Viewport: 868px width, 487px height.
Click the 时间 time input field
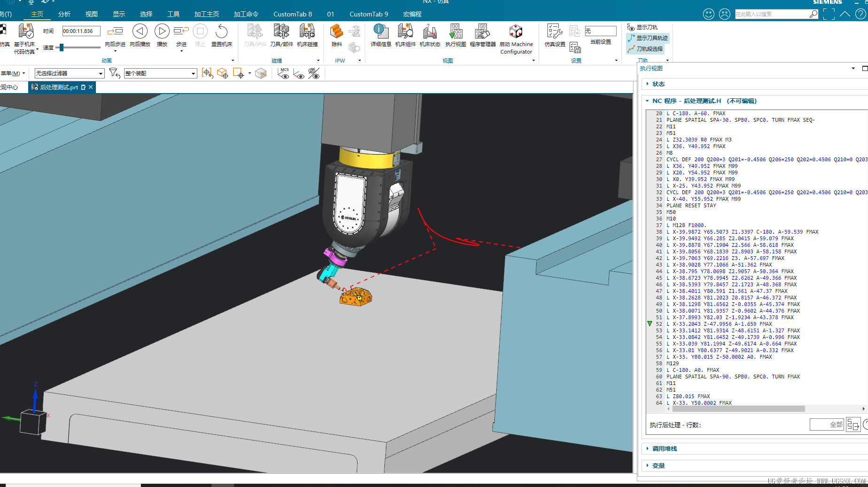coord(81,31)
